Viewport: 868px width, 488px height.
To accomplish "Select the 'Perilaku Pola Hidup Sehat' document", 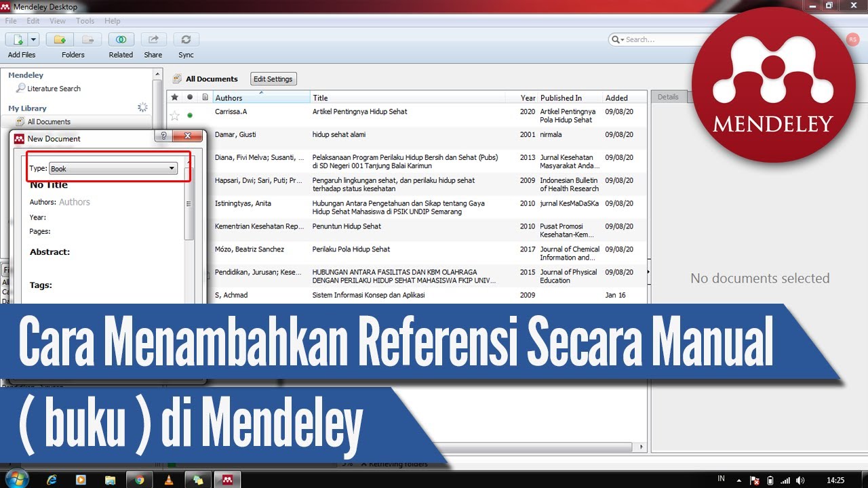I will pyautogui.click(x=407, y=253).
